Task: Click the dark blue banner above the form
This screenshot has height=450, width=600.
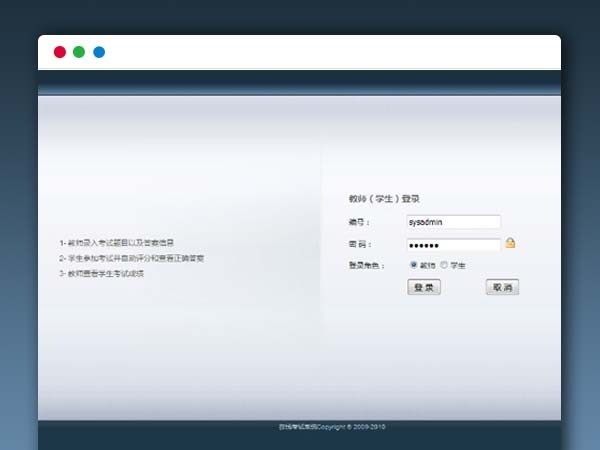Action: (299, 83)
